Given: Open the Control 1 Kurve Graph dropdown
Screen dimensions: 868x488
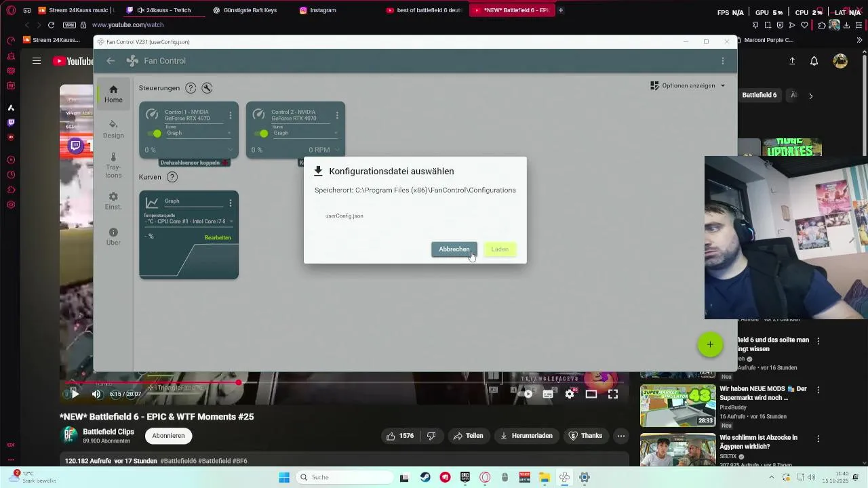Looking at the screenshot, I should pyautogui.click(x=198, y=132).
